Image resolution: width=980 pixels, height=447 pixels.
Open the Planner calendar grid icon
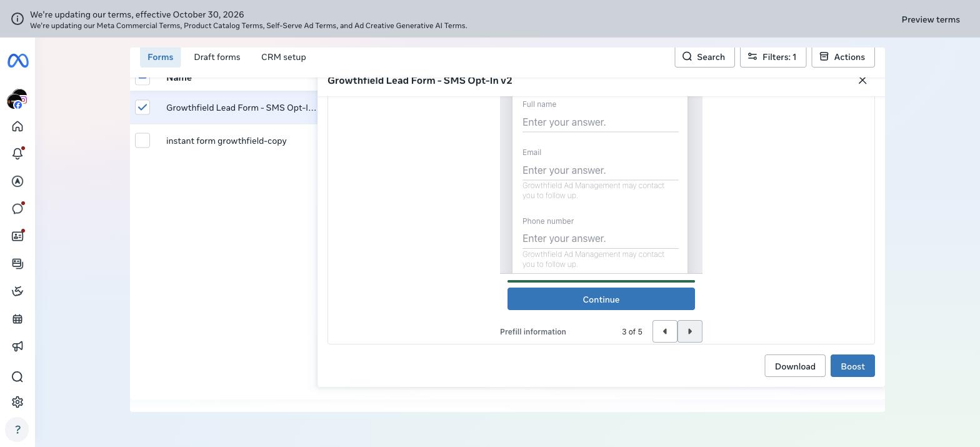(17, 319)
